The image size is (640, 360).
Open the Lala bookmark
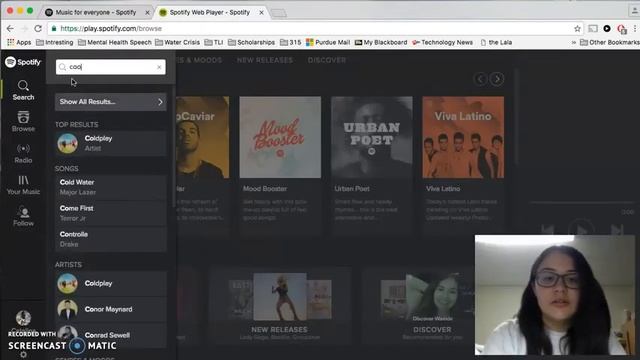pyautogui.click(x=496, y=42)
